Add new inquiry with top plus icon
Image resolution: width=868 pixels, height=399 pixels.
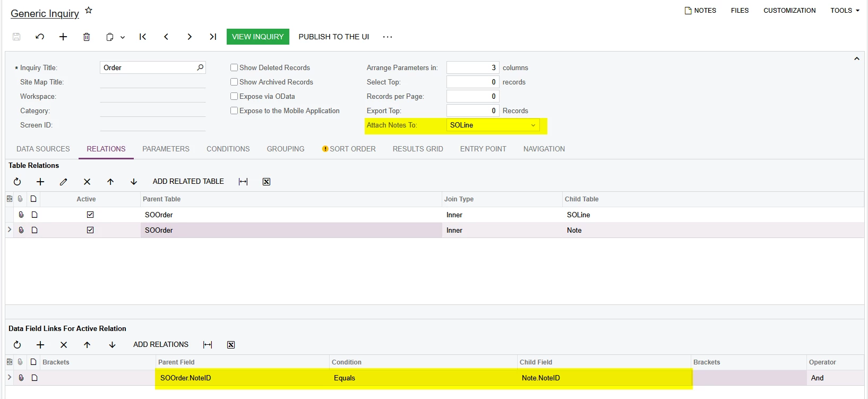[x=63, y=37]
